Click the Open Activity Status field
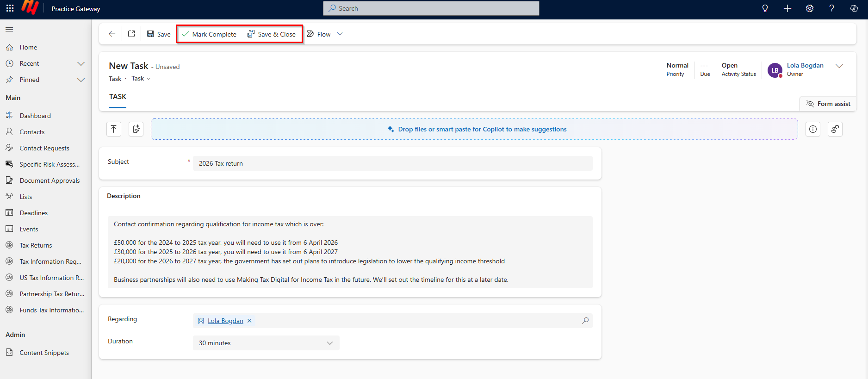 (739, 69)
